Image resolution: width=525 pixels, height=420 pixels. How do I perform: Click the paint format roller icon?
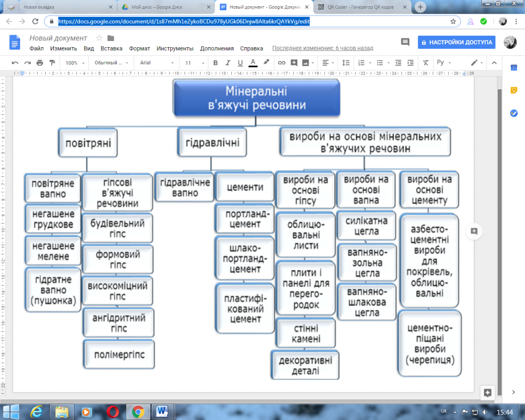52,63
